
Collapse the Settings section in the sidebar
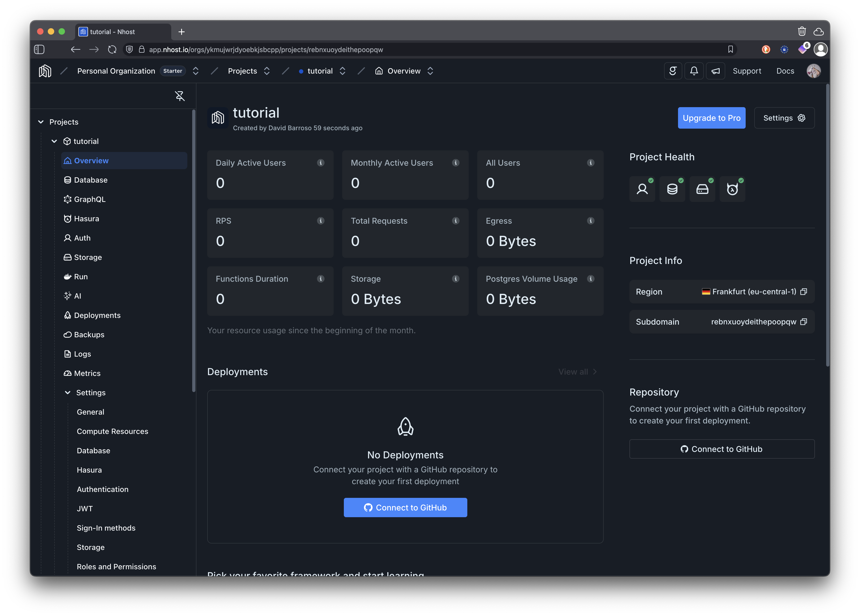(x=68, y=393)
